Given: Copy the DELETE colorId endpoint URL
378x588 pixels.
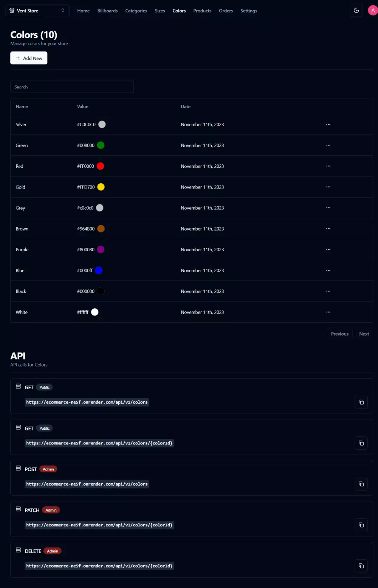Looking at the screenshot, I should 361,566.
